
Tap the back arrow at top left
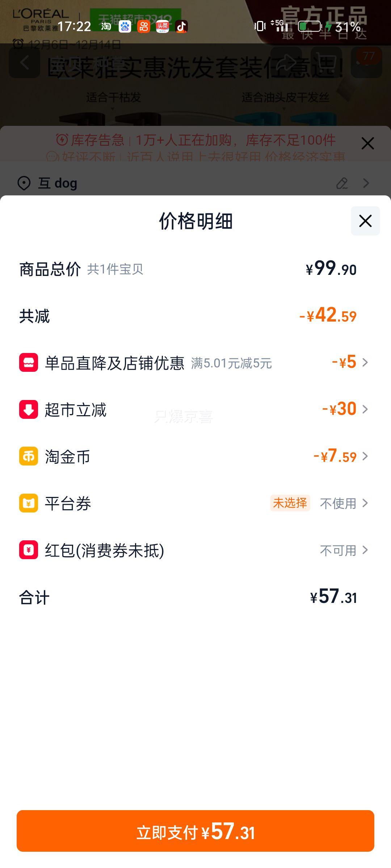click(24, 63)
